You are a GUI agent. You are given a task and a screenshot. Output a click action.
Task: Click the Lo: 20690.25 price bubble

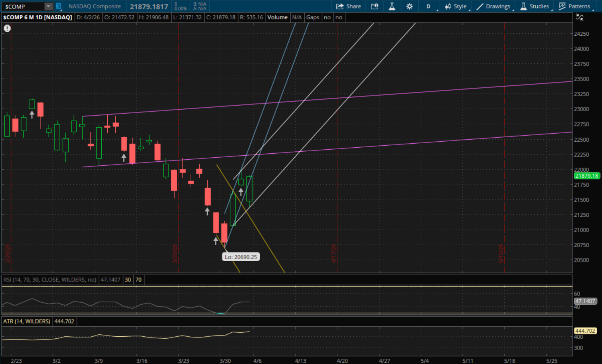tap(241, 257)
